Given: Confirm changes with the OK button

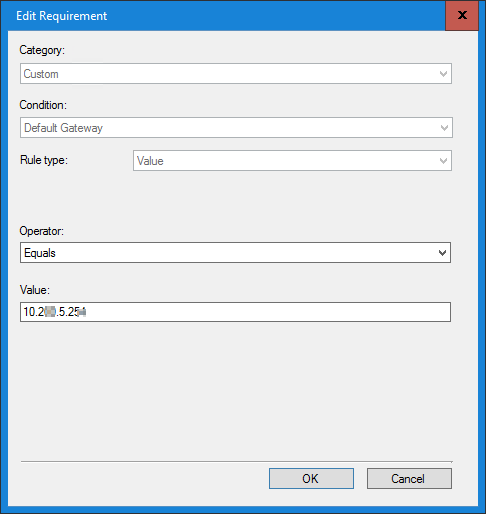Looking at the screenshot, I should [x=311, y=479].
